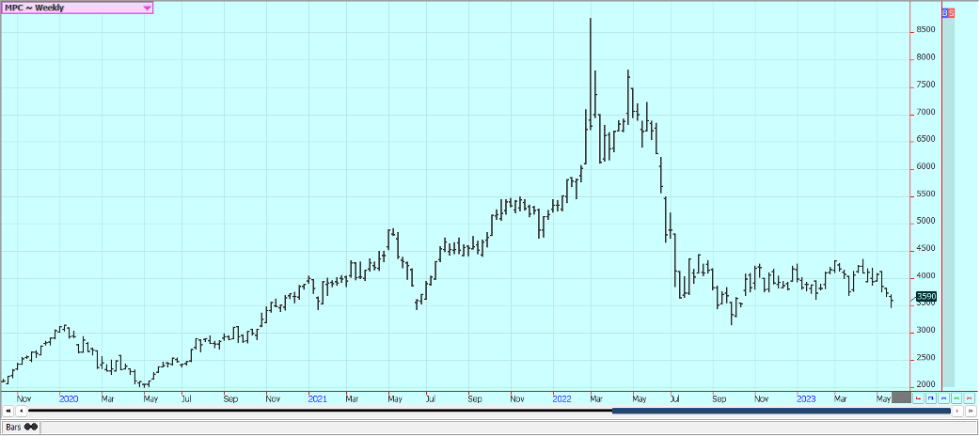This screenshot has height=436, width=980.
Task: Jump to chart start with double-left arrow
Action: tap(8, 411)
